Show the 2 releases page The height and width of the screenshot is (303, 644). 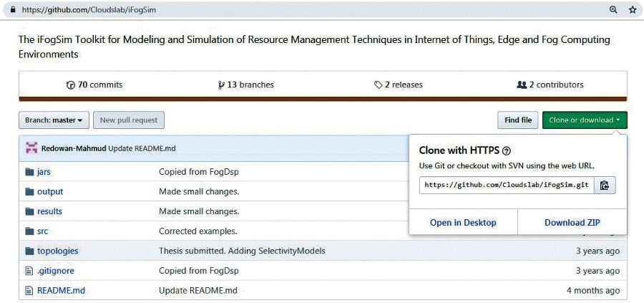399,85
